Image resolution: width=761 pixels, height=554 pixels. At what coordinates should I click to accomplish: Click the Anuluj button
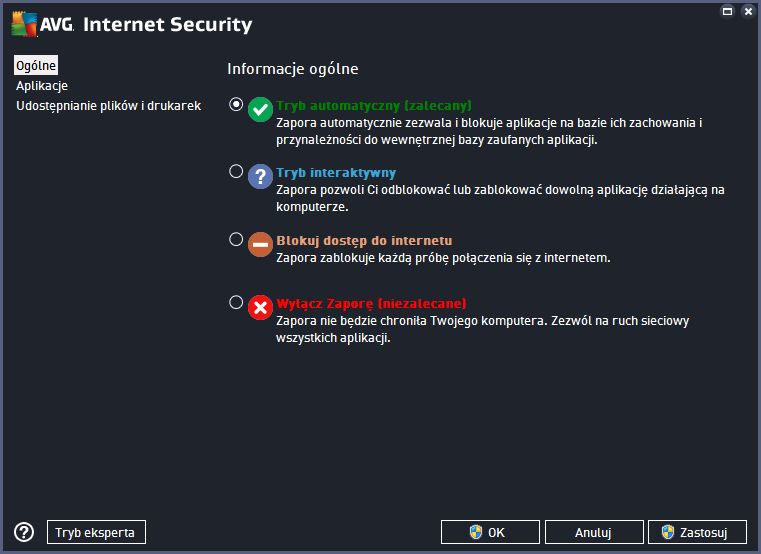594,532
